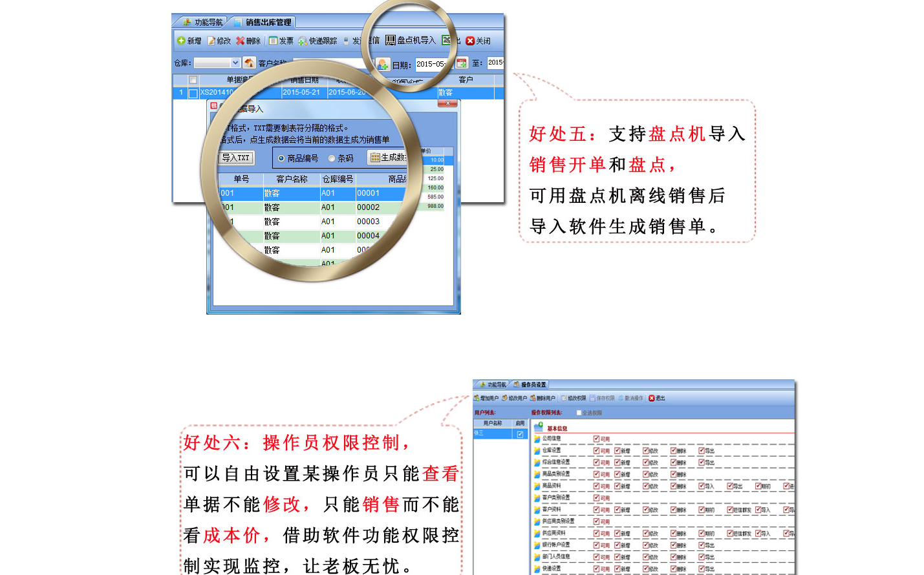The image size is (924, 575).
Task: Select the 条码 radio button
Action: pos(332,158)
